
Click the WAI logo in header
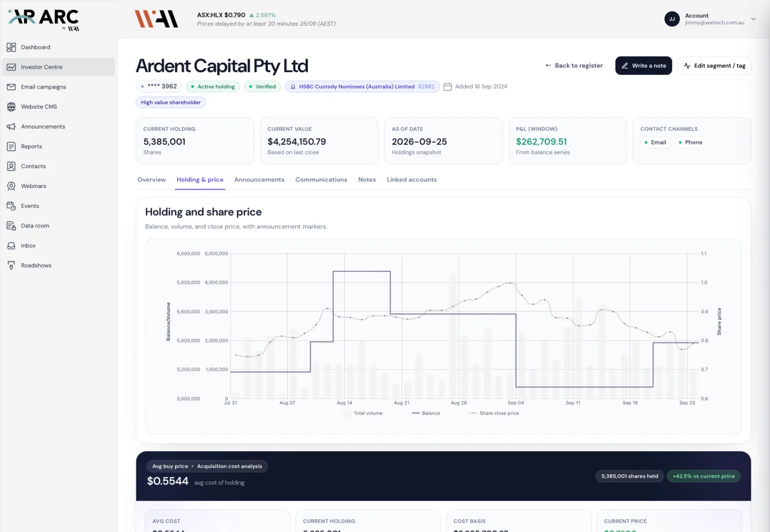pyautogui.click(x=157, y=19)
